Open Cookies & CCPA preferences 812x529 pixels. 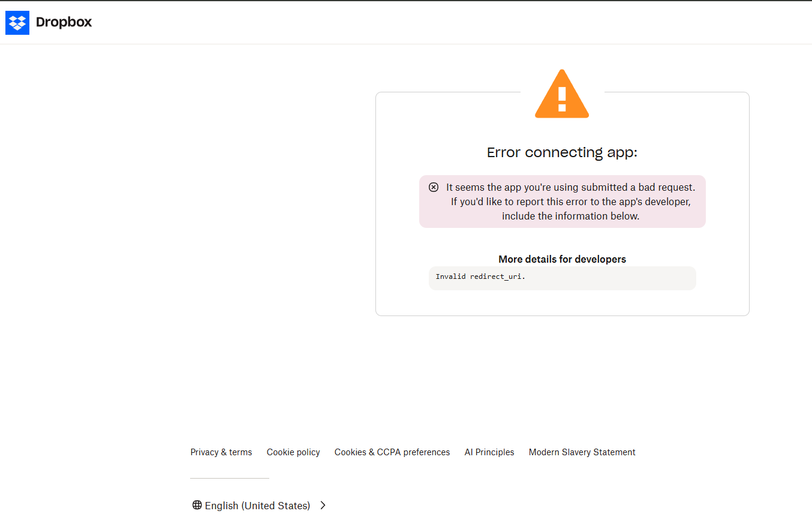pyautogui.click(x=392, y=452)
